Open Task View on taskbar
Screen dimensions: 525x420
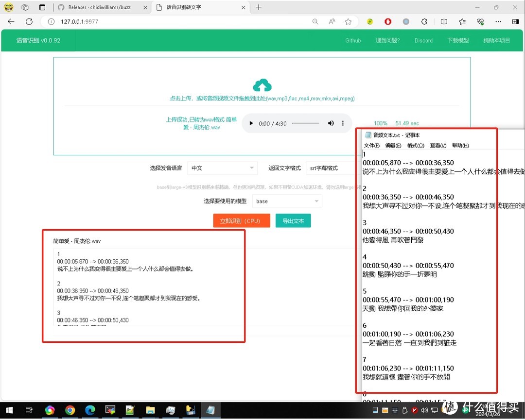coord(29,410)
